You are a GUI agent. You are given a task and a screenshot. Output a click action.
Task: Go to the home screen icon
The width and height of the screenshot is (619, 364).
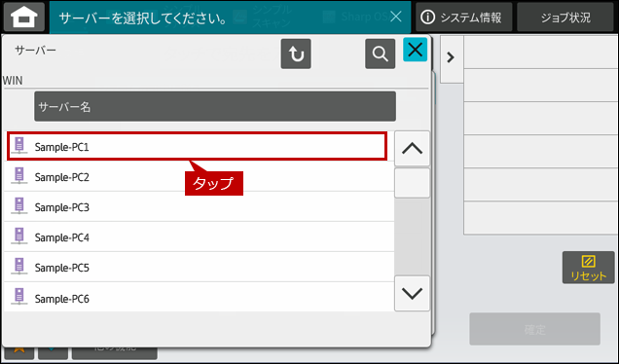[23, 17]
